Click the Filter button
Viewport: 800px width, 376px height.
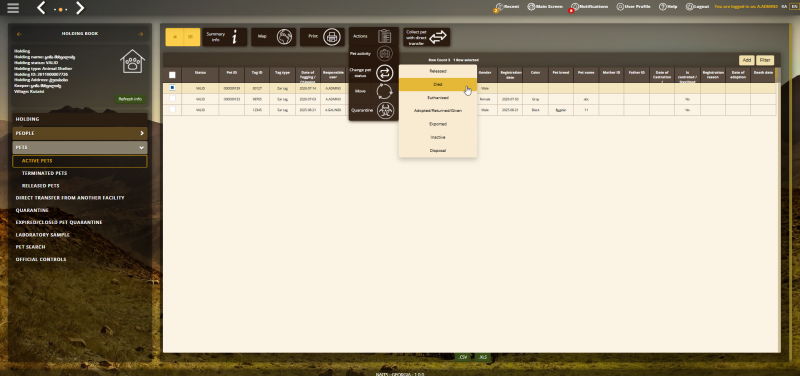click(764, 60)
